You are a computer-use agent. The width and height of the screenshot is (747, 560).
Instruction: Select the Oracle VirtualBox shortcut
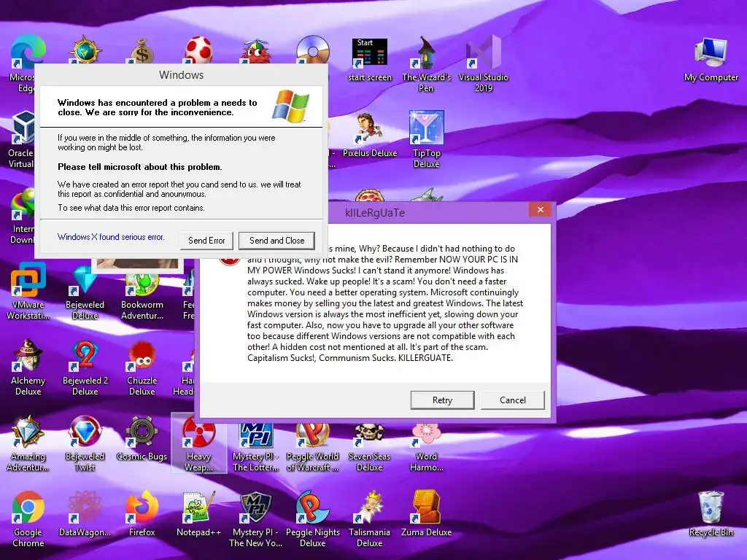click(x=21, y=140)
